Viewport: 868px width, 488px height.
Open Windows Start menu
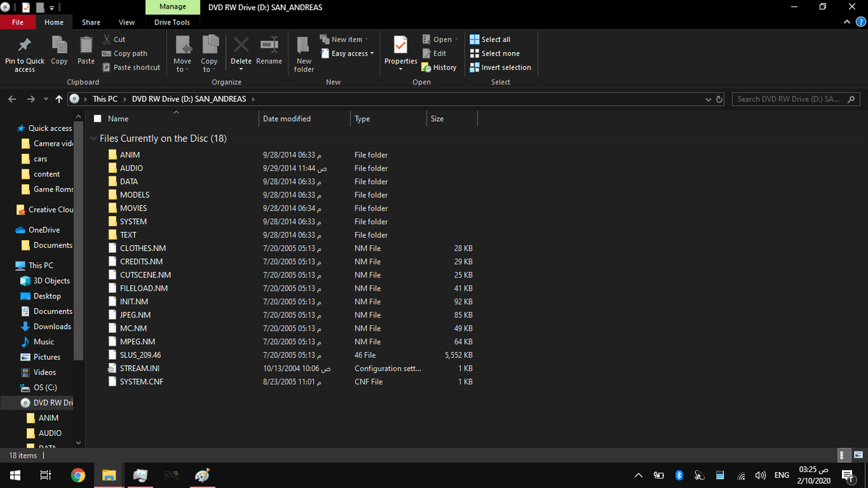coord(14,475)
